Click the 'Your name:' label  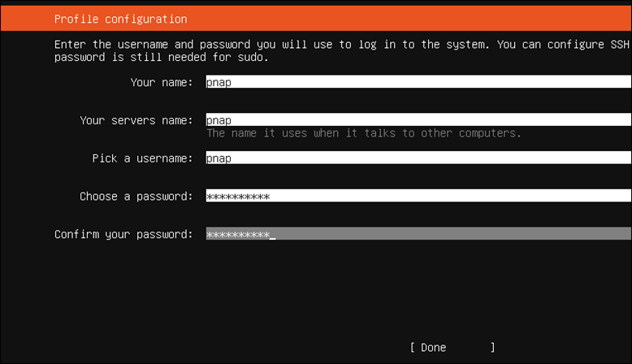[161, 82]
